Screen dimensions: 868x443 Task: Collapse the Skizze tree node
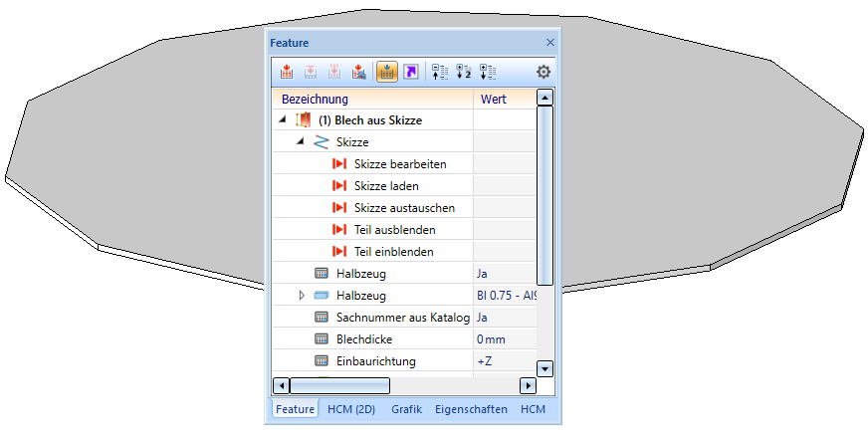[301, 142]
